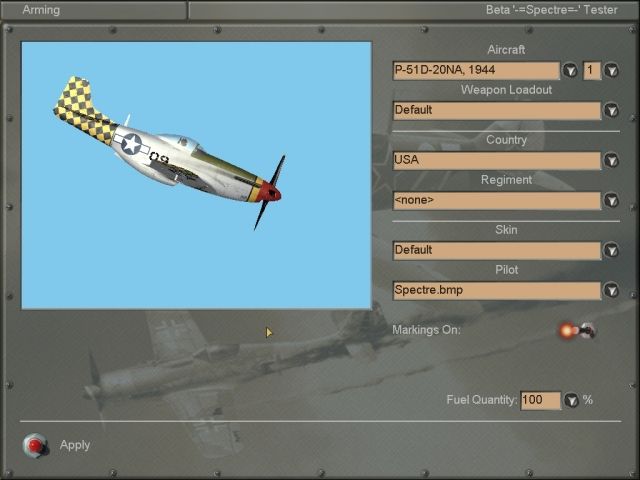Select the P-51D-20NA, 1944 aircraft field

476,70
